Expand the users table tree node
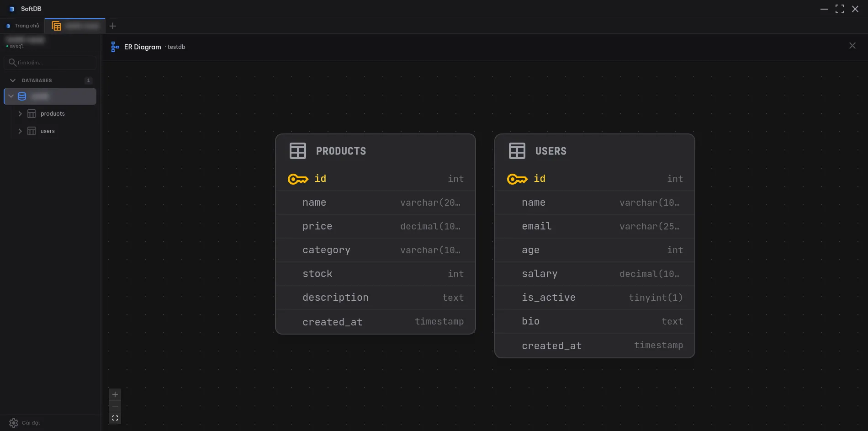Screen dimensions: 868x431 [x=20, y=131]
